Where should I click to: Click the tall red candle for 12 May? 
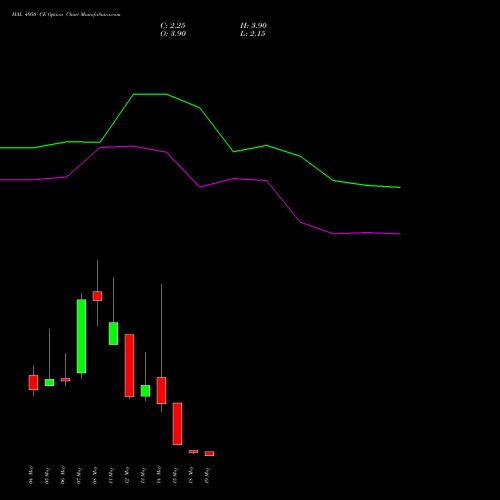tap(129, 365)
